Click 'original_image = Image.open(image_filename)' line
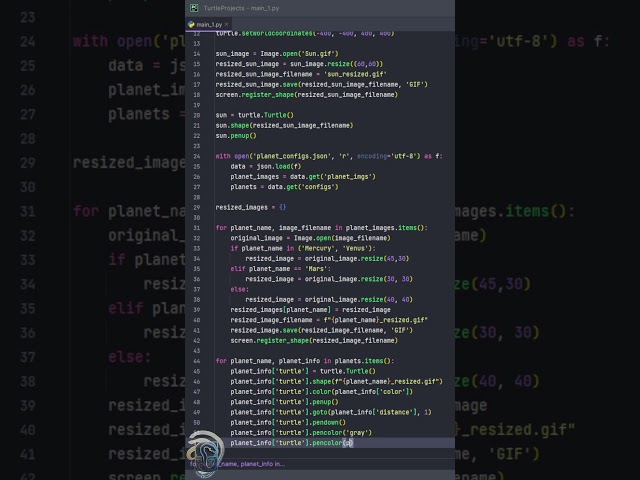This screenshot has height=480, width=640. coord(310,238)
